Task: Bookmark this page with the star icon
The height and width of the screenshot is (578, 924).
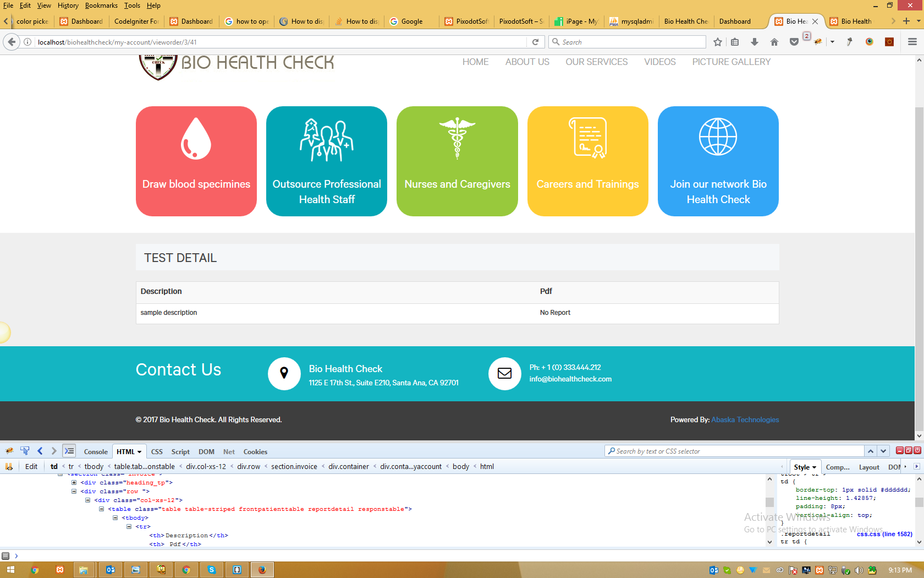Action: (717, 42)
